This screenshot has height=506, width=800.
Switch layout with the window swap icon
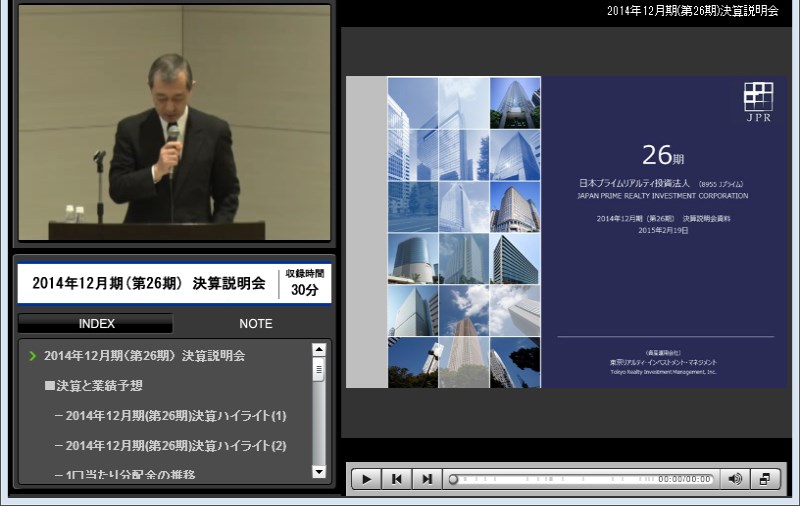tap(765, 479)
